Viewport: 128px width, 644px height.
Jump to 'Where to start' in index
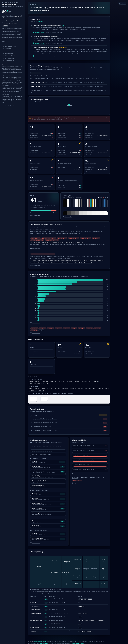point(8,44)
